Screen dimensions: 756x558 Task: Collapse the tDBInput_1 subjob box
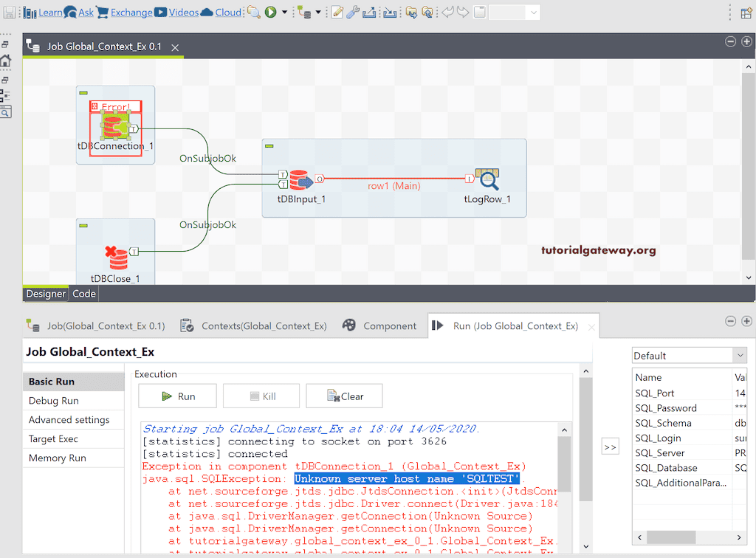point(269,145)
